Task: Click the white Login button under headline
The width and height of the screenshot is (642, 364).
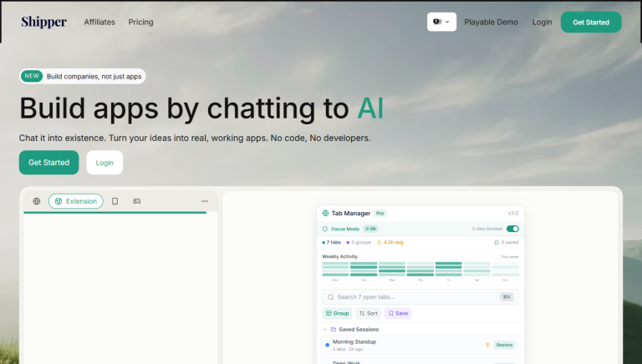Action: 104,162
